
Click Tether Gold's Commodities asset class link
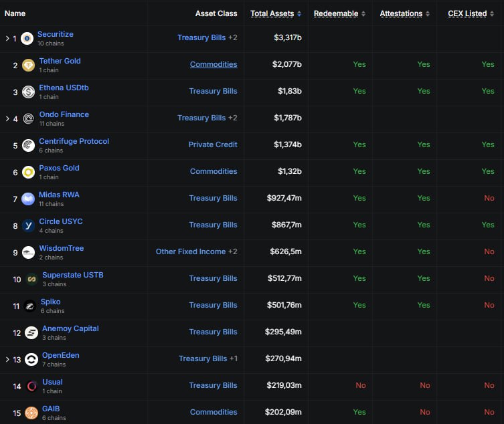tap(214, 64)
